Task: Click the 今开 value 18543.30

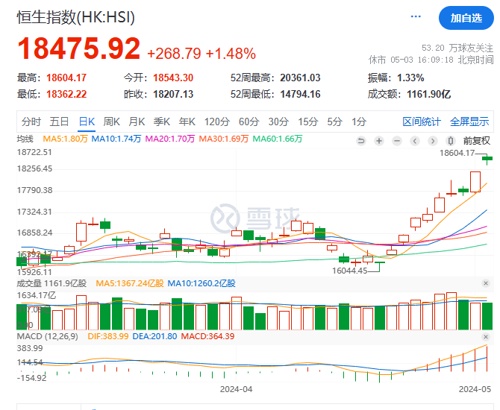Action: pyautogui.click(x=173, y=78)
